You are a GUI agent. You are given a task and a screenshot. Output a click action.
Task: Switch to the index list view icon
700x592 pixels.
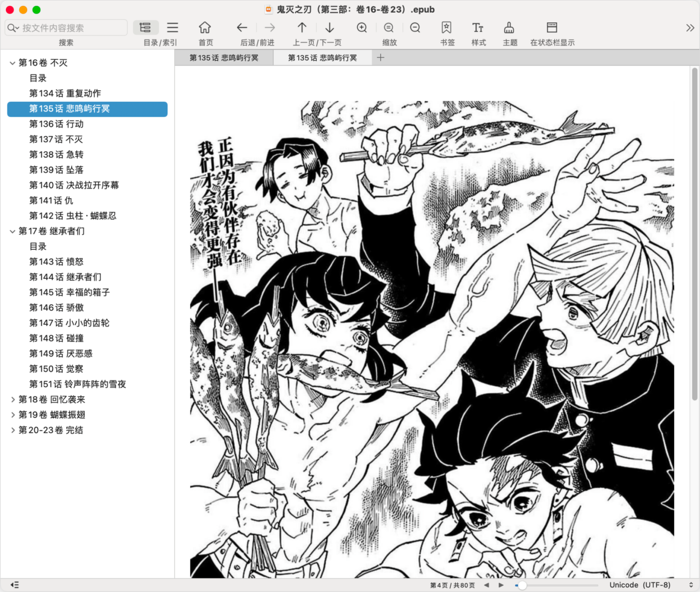click(x=173, y=28)
